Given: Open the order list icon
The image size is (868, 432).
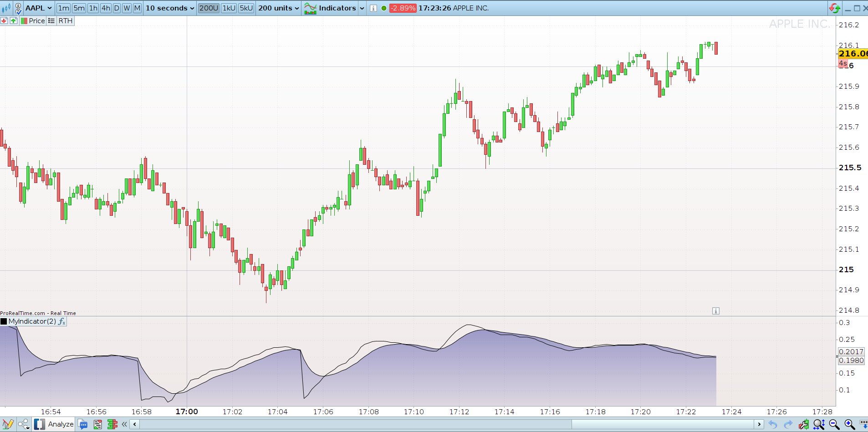Looking at the screenshot, I should 97,425.
